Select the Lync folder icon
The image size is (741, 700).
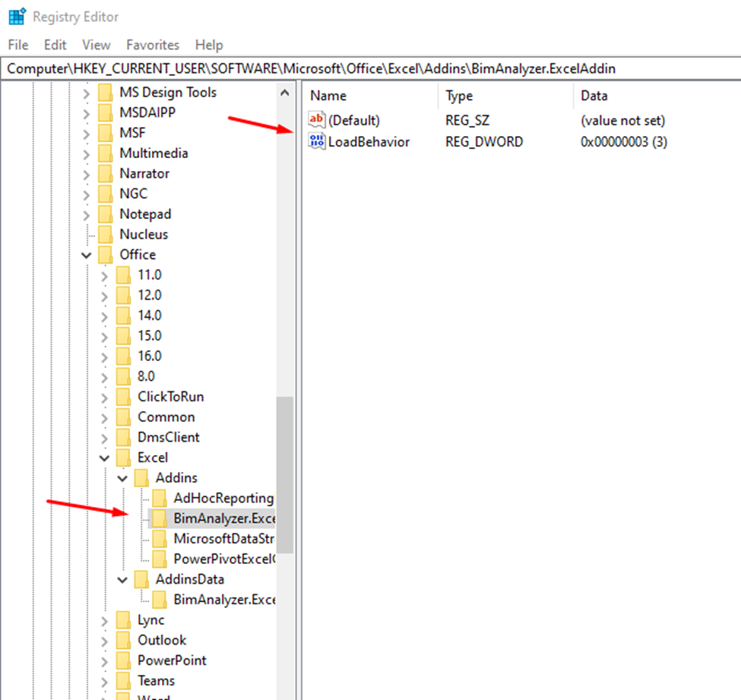point(123,621)
